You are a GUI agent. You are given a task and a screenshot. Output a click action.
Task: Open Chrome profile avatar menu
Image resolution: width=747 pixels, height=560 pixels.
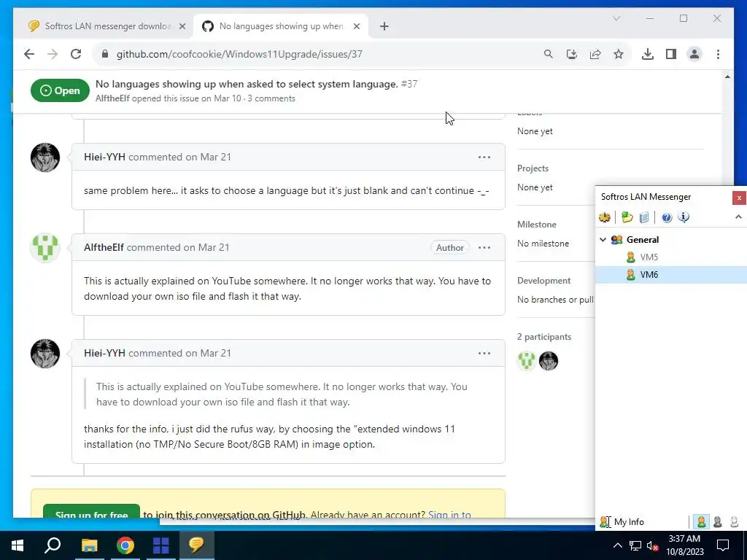click(694, 54)
